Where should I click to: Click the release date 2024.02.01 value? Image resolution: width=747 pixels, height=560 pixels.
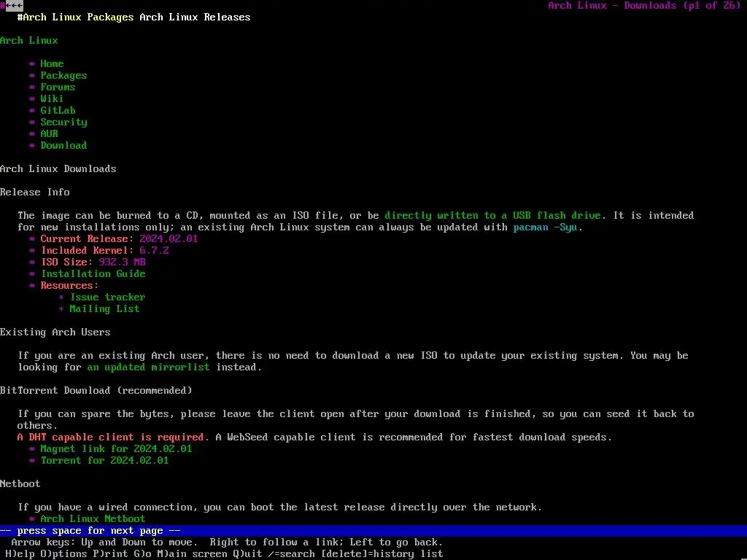pos(169,238)
